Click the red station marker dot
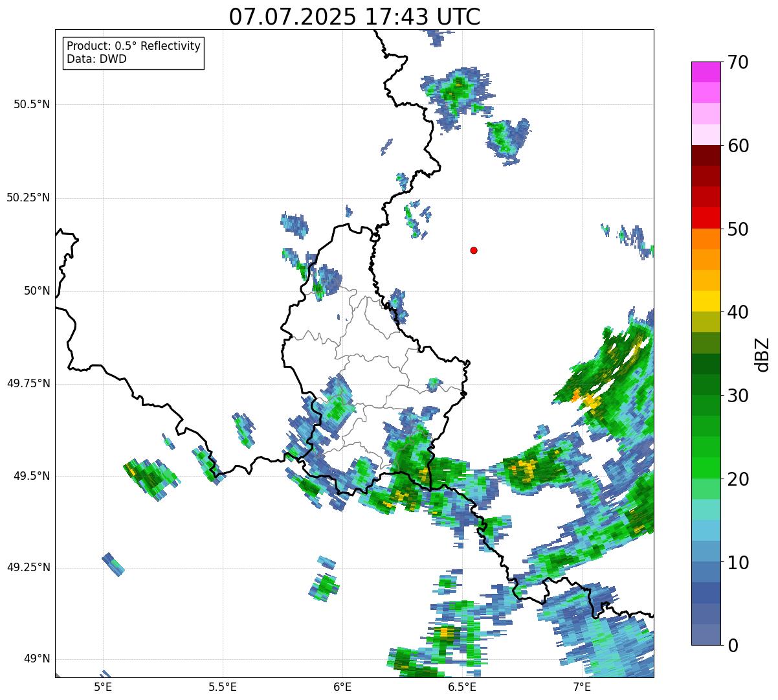778x700 pixels. click(x=474, y=250)
